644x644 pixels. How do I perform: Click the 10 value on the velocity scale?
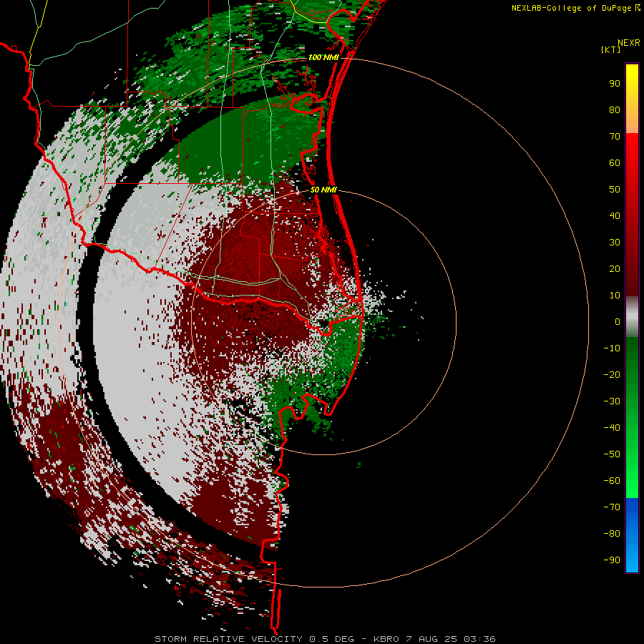615,296
